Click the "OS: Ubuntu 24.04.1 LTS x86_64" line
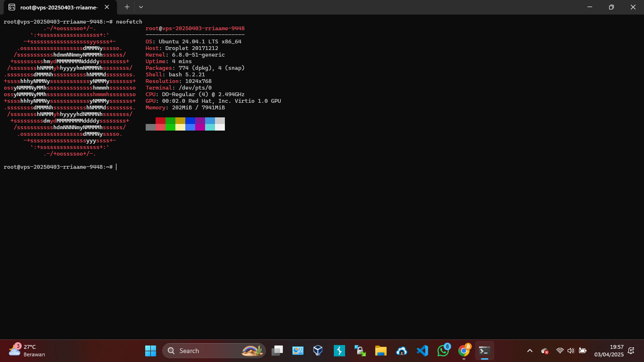 tap(193, 41)
